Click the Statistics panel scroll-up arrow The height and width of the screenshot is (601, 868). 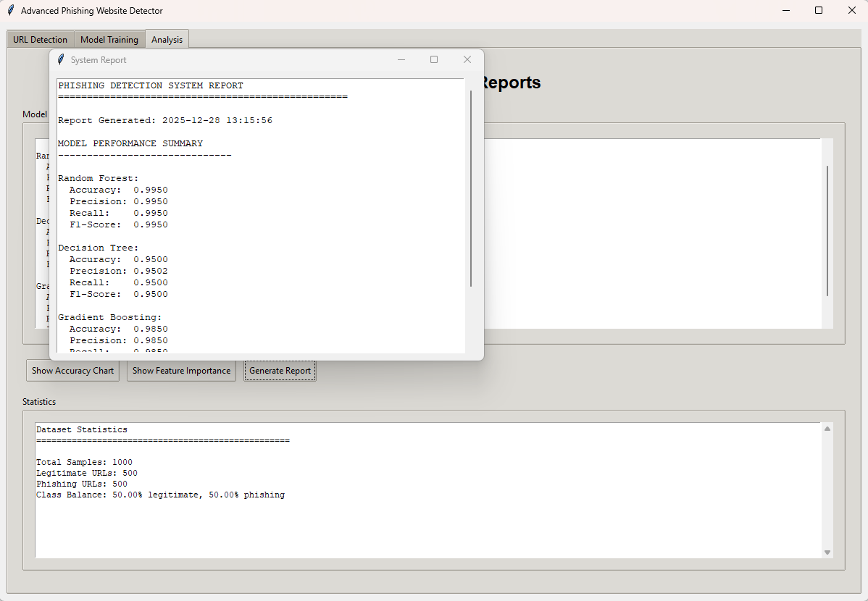point(827,429)
